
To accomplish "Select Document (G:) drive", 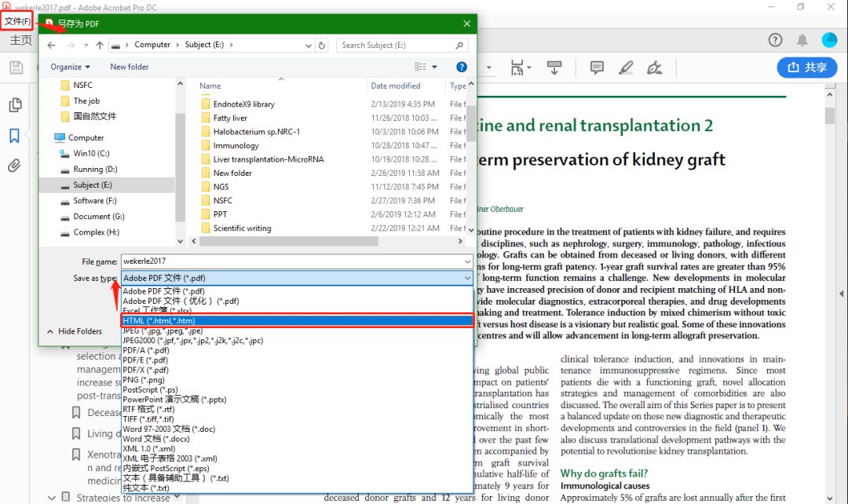I will click(x=98, y=217).
